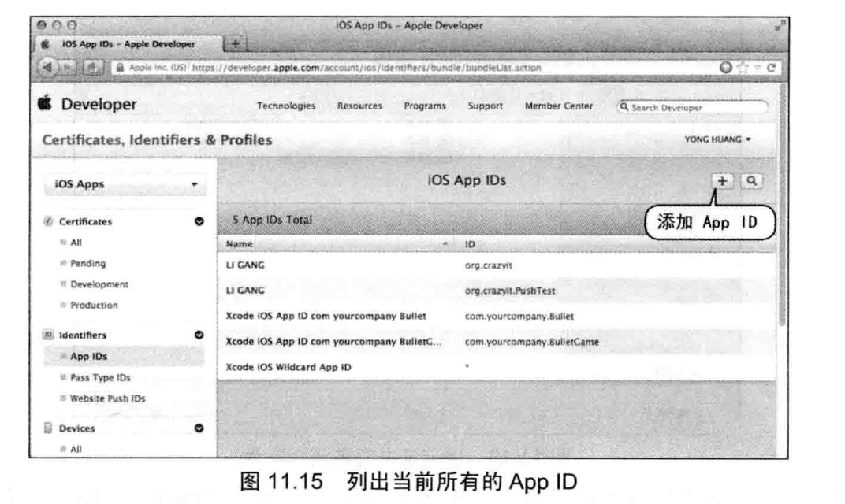845x504 pixels.
Task: Toggle fullscreen arrow in title bar
Action: (780, 24)
